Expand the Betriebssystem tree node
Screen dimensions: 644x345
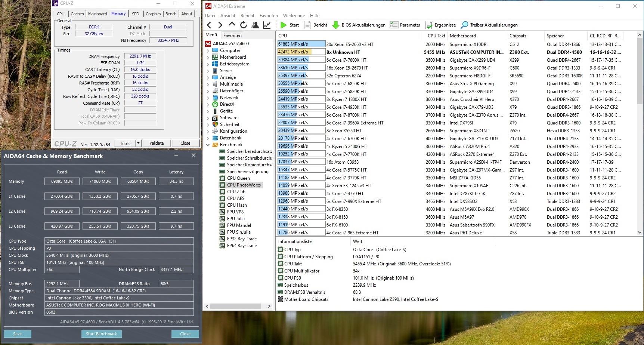(x=208, y=64)
